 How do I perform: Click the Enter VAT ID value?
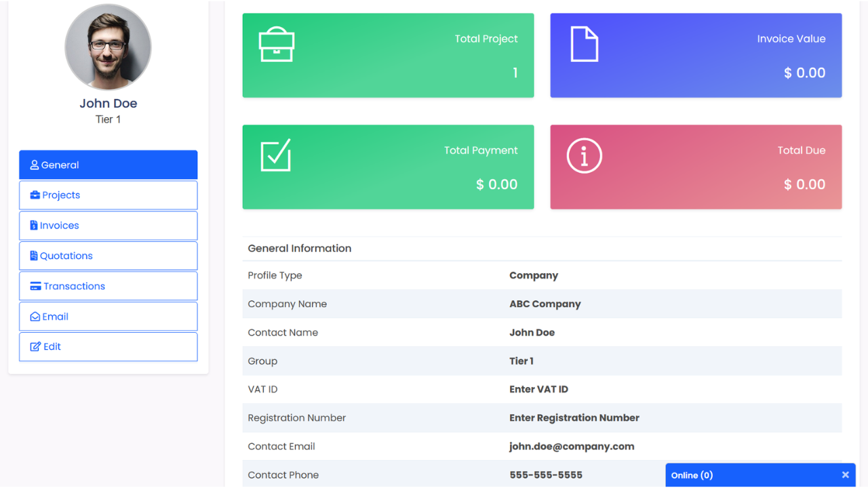click(539, 390)
